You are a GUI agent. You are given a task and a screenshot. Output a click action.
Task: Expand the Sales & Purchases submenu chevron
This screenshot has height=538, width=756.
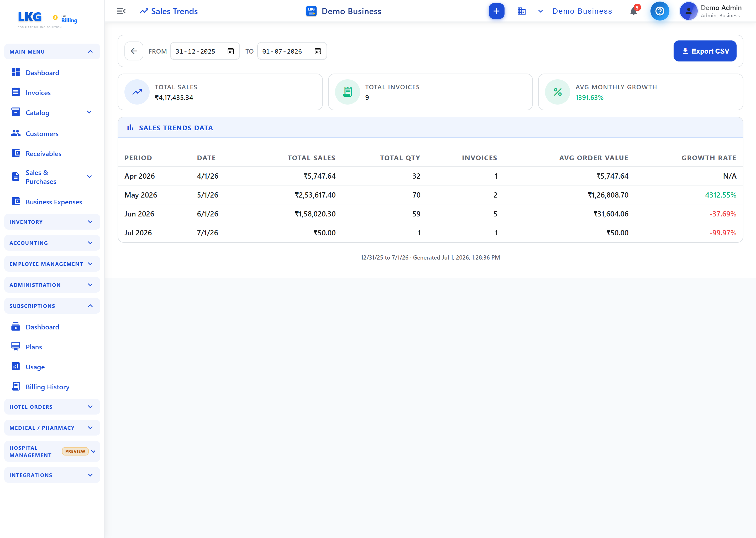(x=89, y=177)
